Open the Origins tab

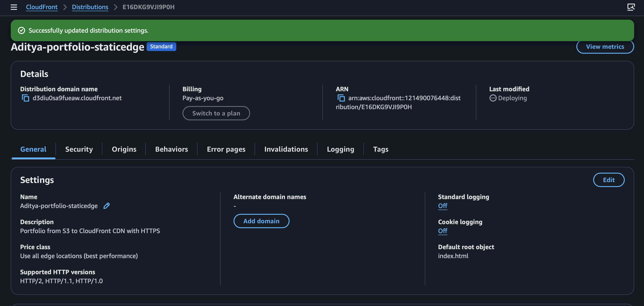coord(124,149)
